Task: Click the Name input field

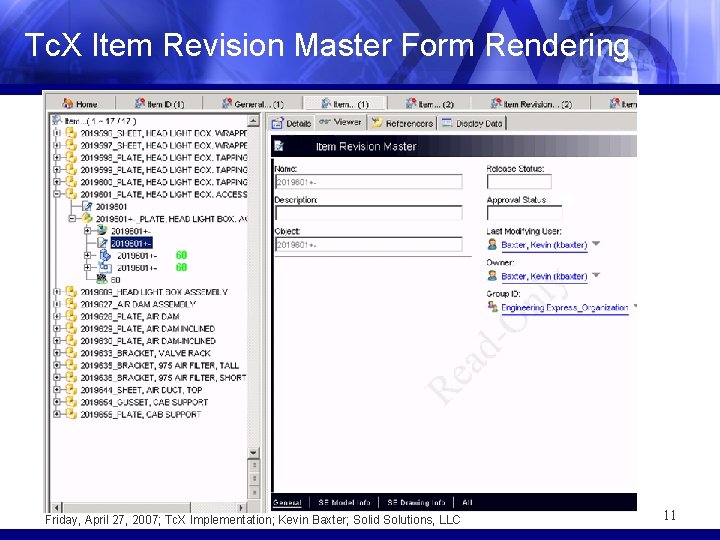Action: tap(368, 182)
